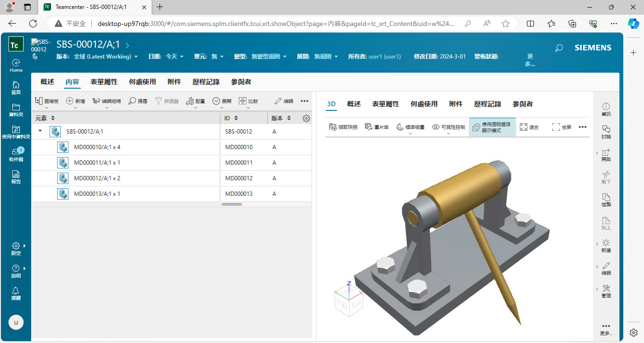This screenshot has width=644, height=343.
Task: Open 使用中資料夾 in the sidebar
Action: (16, 133)
